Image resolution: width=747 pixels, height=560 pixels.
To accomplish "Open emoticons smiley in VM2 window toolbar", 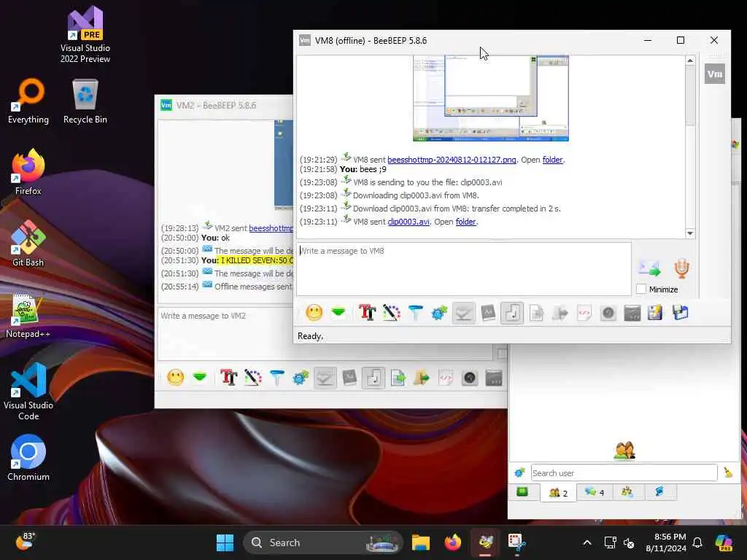I will 175,378.
